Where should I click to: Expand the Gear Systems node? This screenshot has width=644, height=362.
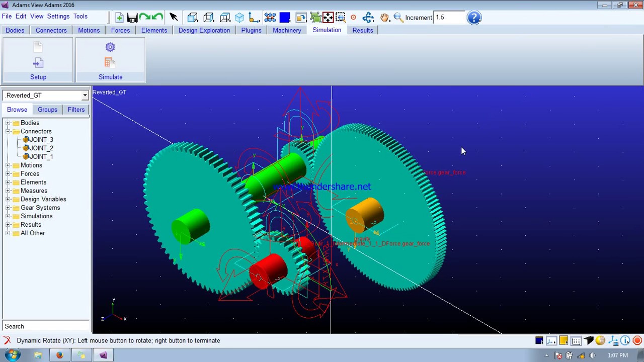pos(8,208)
